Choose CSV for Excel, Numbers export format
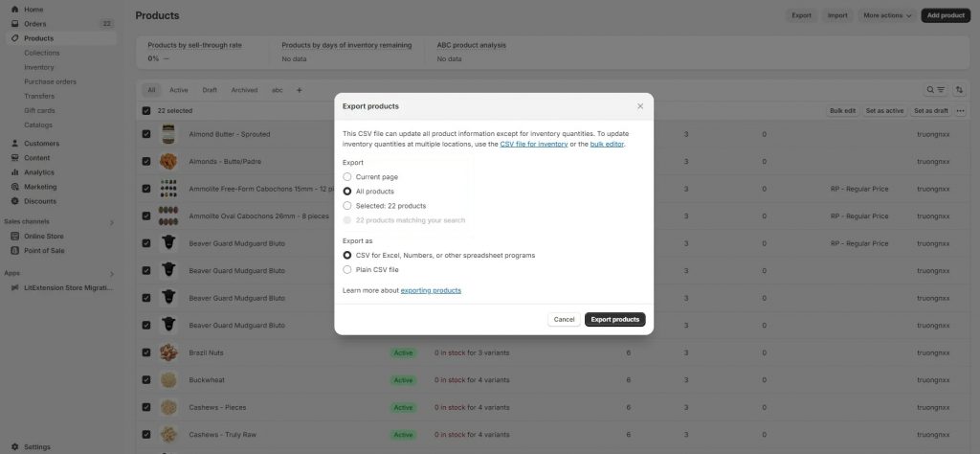Image resolution: width=980 pixels, height=454 pixels. coord(346,255)
